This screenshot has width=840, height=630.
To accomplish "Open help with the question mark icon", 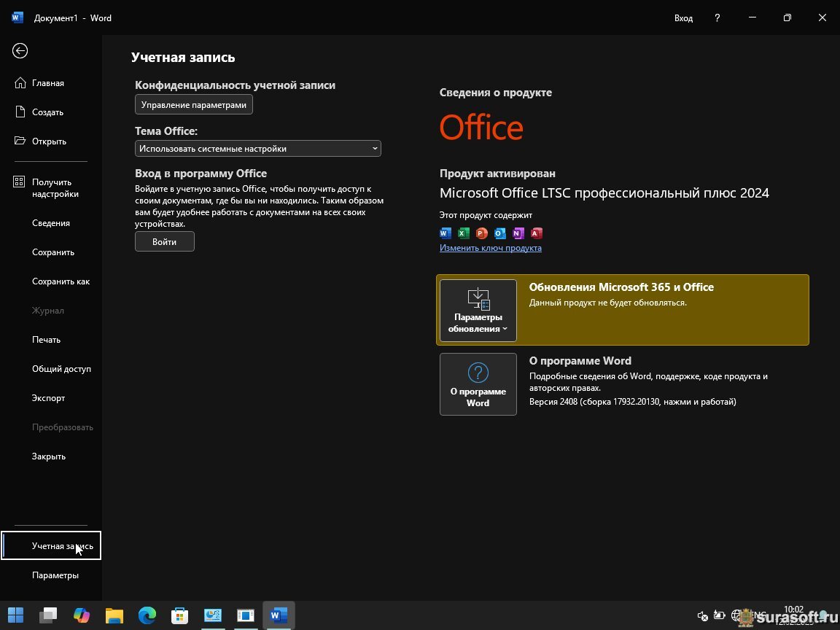I will tap(717, 17).
